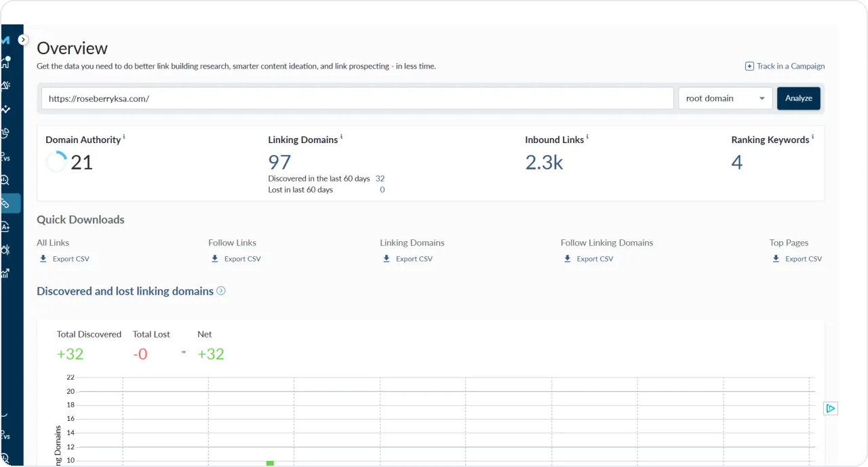This screenshot has height=467, width=868.
Task: Open the home icon in the sidebar
Action: tap(5, 62)
